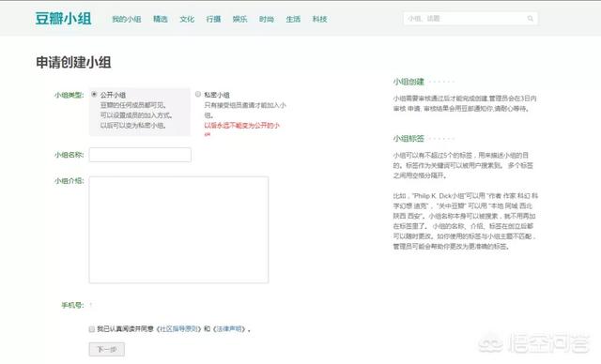Open the 社区指导原则 link
The width and height of the screenshot is (601, 364).
(179, 328)
